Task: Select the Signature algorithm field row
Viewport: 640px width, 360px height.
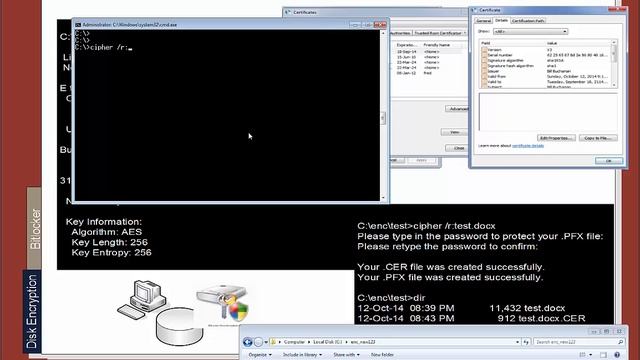Action: point(546,60)
